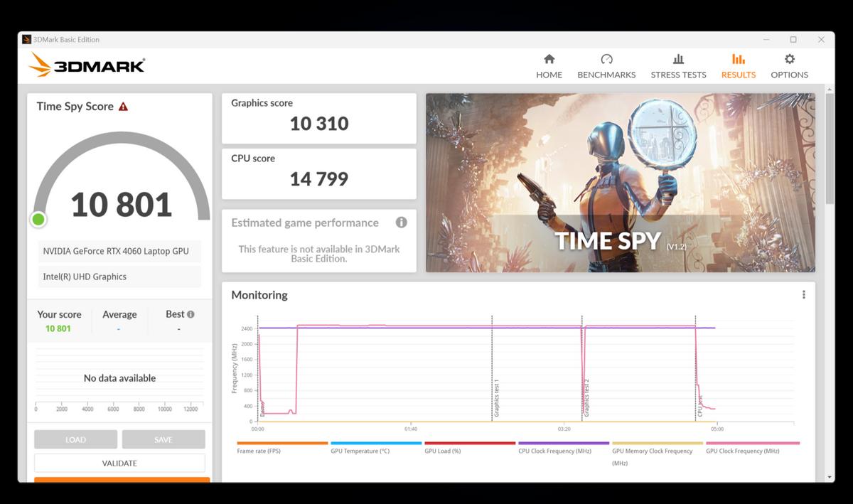Open the Stress Tests bar icon
The width and height of the screenshot is (853, 504).
(678, 60)
